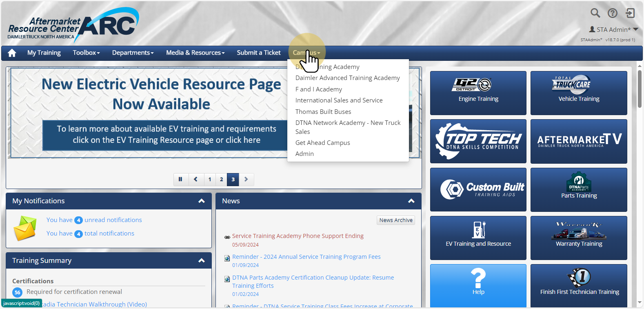Click the document icon beside 2024 Annual Fees reminder
Viewport: 644px width, 309px height.
[x=227, y=258]
